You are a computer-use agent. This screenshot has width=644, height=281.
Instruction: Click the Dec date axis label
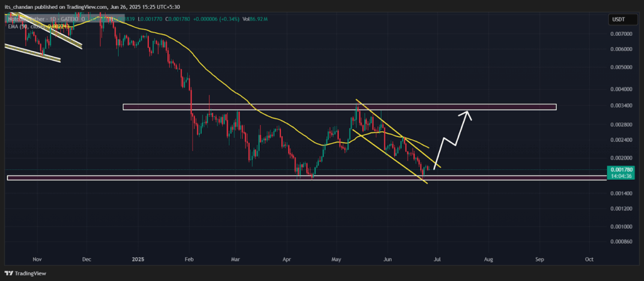click(87, 260)
